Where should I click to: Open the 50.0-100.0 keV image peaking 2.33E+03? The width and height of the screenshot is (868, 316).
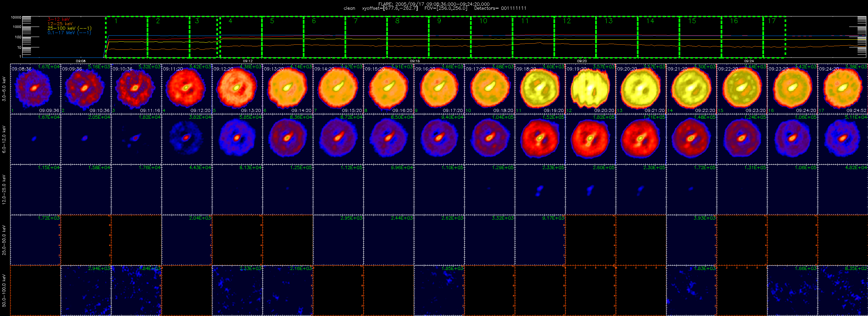point(238,290)
